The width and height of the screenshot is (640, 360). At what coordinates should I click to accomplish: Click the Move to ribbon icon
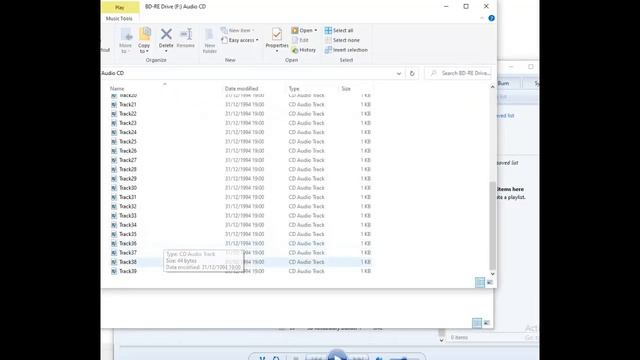tap(126, 40)
